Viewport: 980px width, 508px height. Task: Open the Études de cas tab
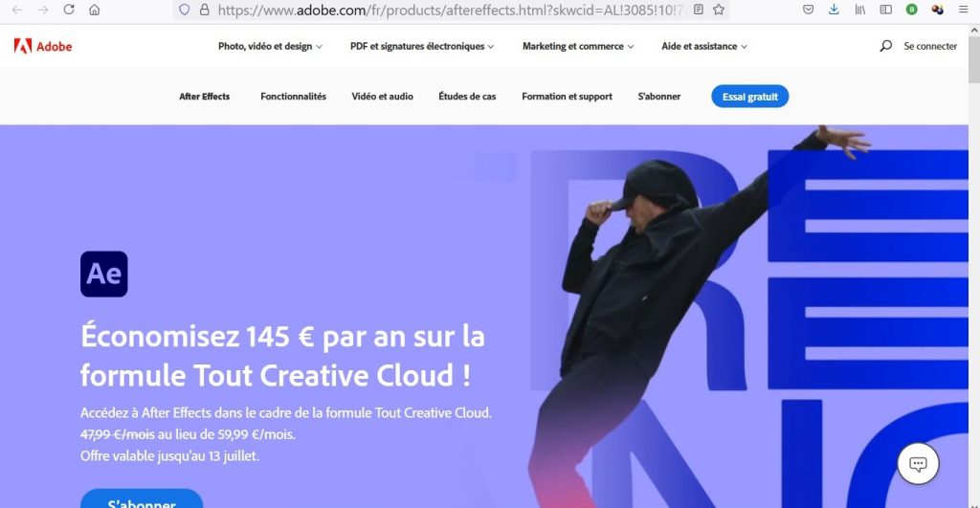pyautogui.click(x=467, y=97)
